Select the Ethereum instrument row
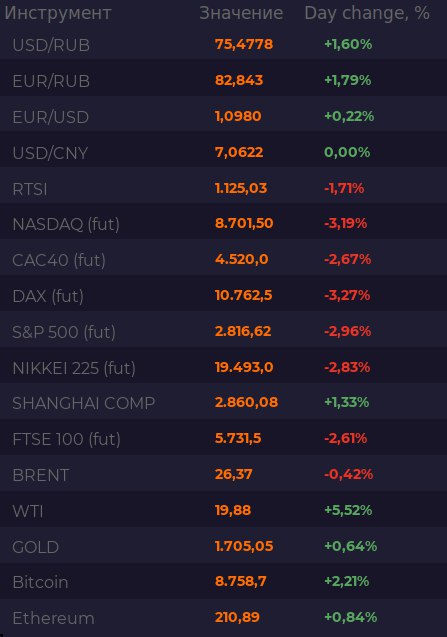447x637 pixels. point(224,618)
